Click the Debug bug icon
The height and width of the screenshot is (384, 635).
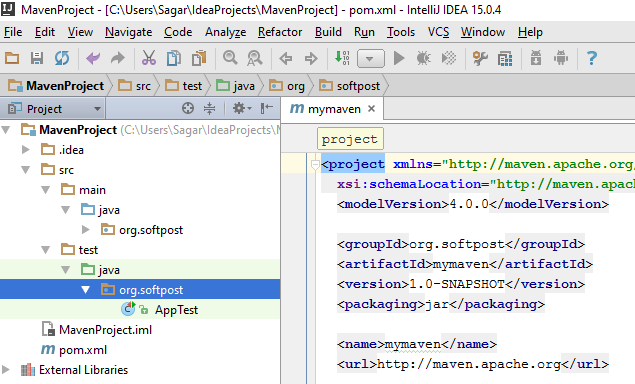424,58
